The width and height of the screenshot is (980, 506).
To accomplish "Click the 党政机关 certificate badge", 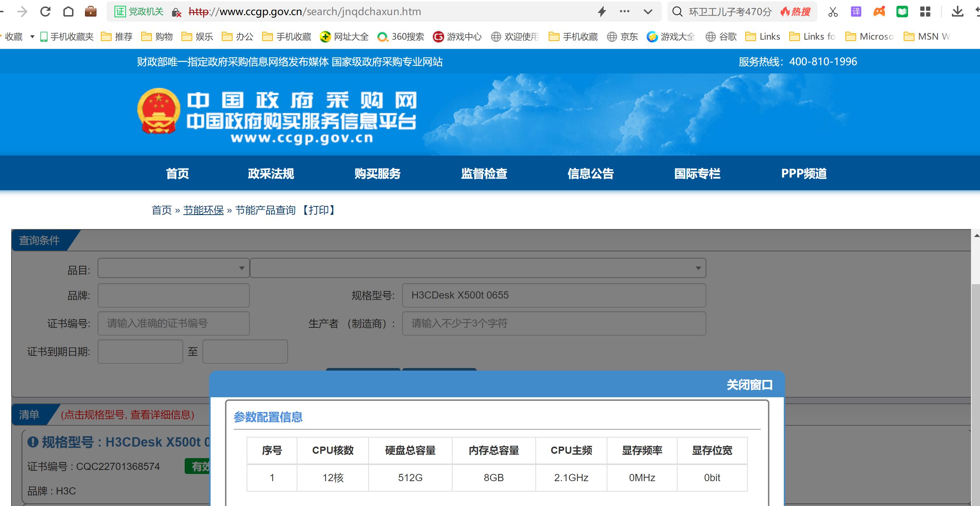I will [x=139, y=12].
